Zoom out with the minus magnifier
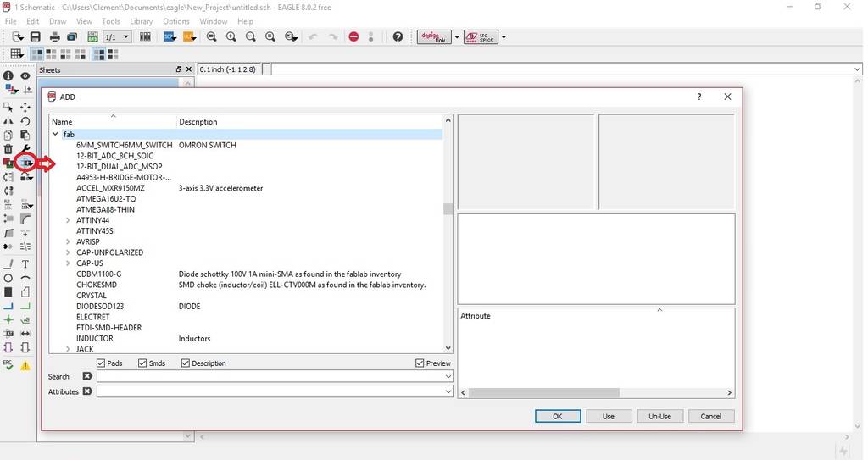Viewport: 868px width, 460px height. tap(251, 37)
